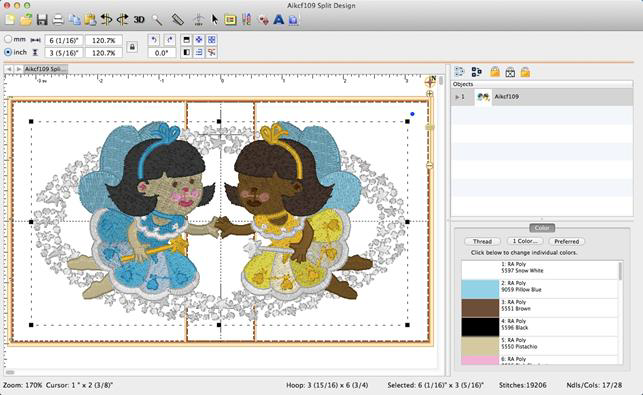Click the red scissors trim icon
643x395 pixels.
point(212,53)
